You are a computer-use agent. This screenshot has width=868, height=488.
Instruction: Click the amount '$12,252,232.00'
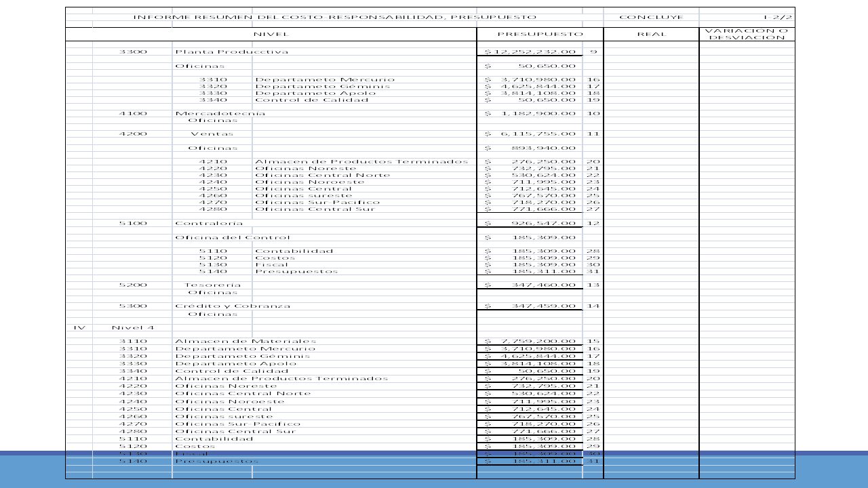(530, 52)
